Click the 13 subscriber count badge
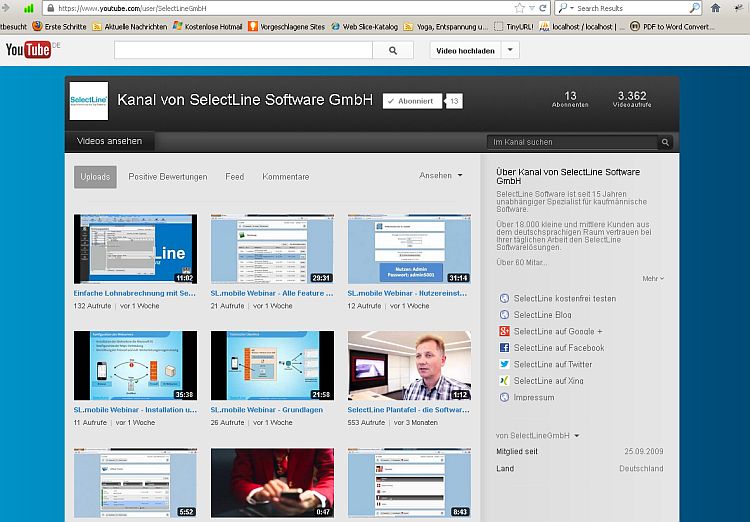750x522 pixels. (x=454, y=101)
